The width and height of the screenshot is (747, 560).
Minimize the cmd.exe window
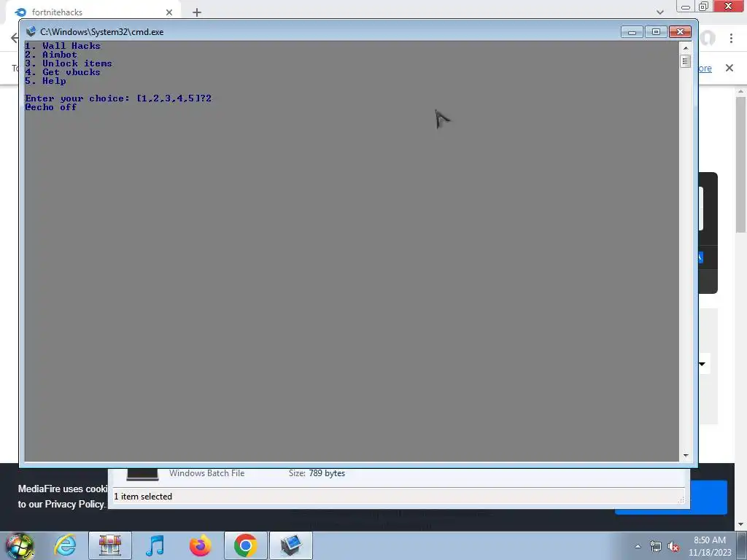coord(632,32)
